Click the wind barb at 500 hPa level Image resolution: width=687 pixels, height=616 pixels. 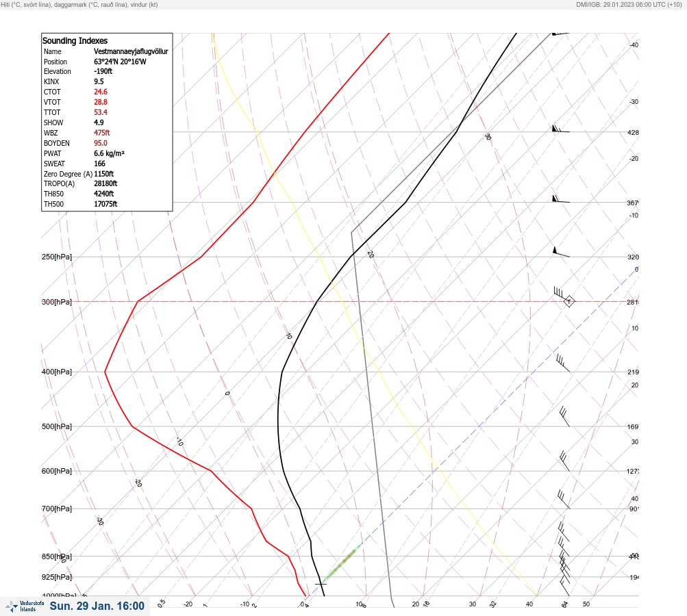coord(564,416)
